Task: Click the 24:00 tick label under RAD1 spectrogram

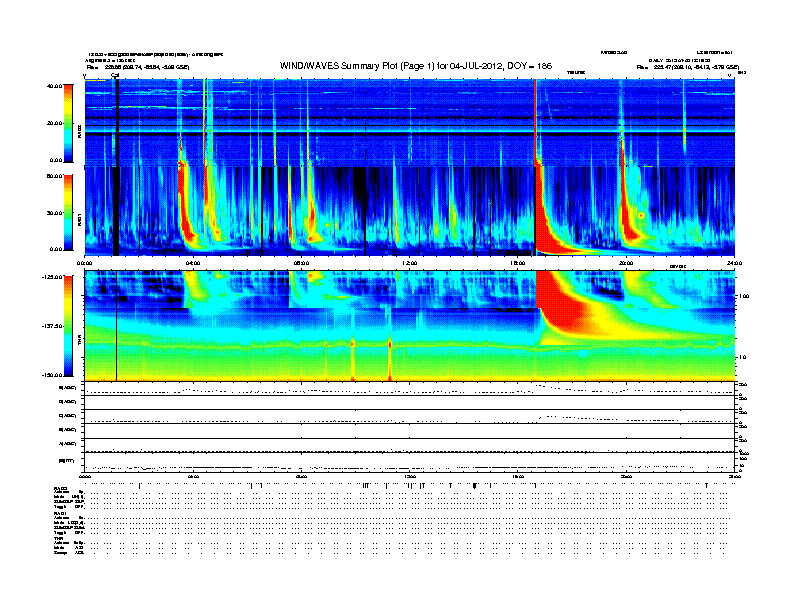Action: pyautogui.click(x=734, y=263)
